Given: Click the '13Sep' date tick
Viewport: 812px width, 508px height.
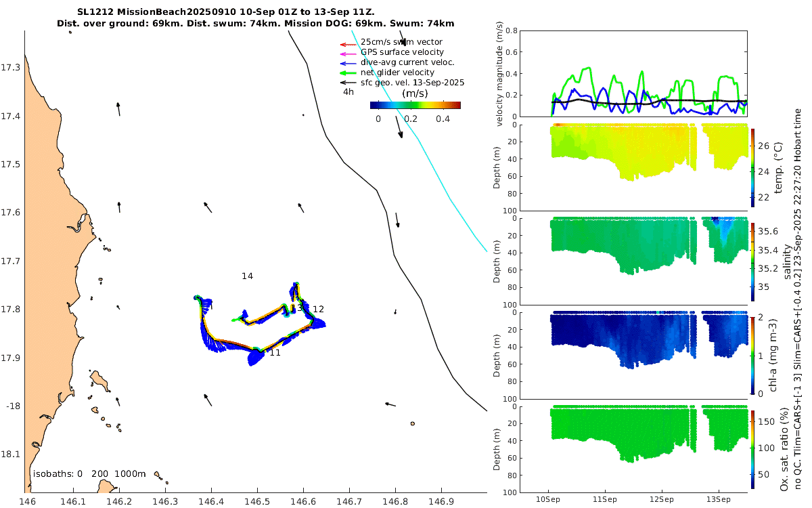Looking at the screenshot, I should coord(719,499).
